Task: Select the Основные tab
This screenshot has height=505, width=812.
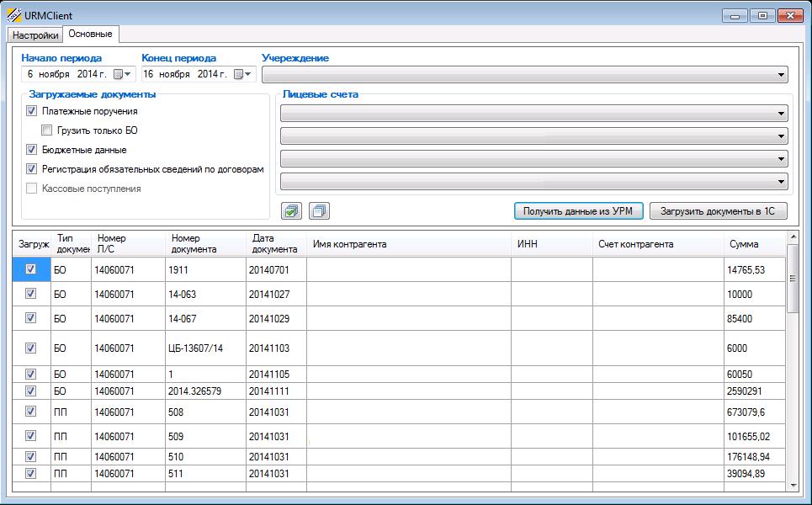Action: [x=91, y=34]
